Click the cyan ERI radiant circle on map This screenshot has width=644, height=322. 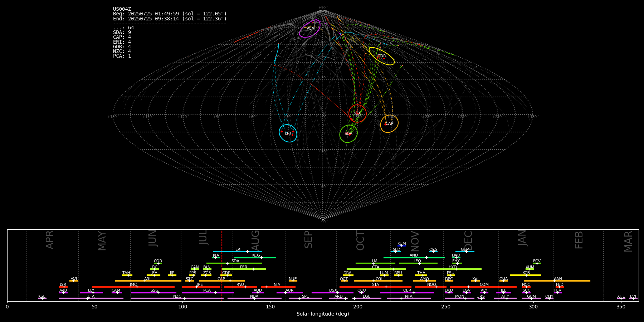click(288, 133)
